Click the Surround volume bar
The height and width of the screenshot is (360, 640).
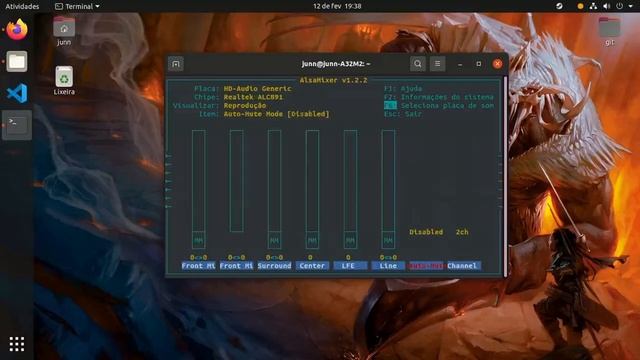coord(274,181)
